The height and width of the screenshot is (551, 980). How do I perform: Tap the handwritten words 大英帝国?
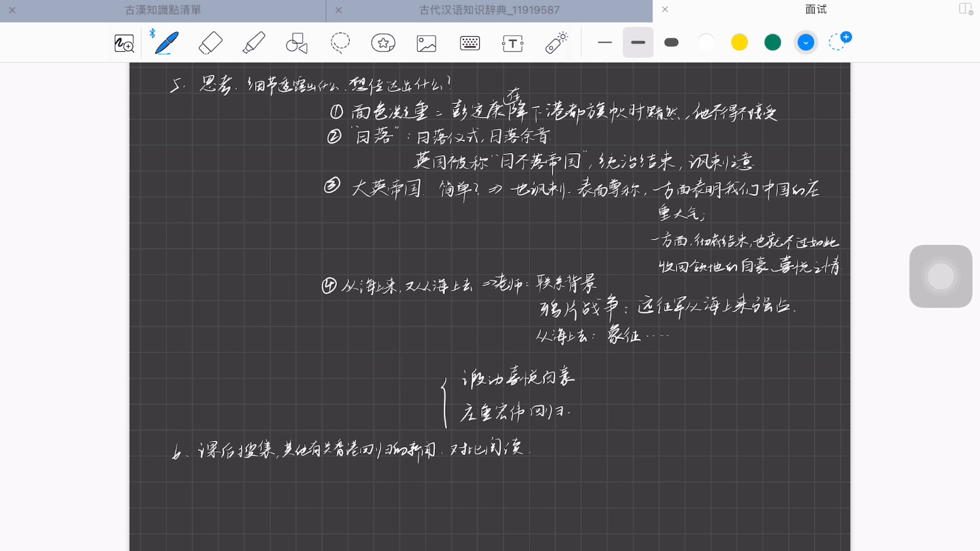388,188
